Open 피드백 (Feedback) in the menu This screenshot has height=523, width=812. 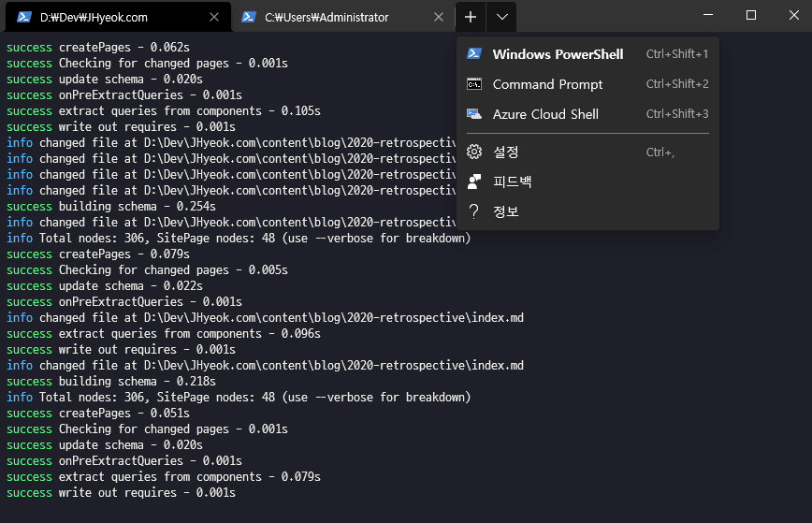pyautogui.click(x=587, y=182)
